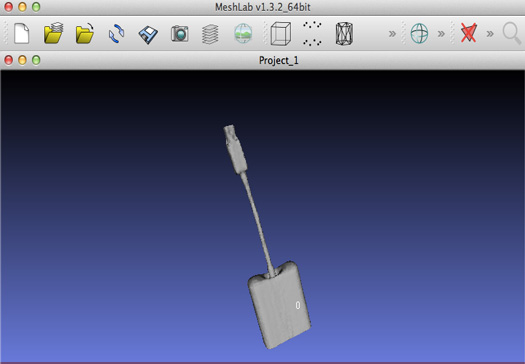Expand overflow chevron before magnifier

click(490, 33)
